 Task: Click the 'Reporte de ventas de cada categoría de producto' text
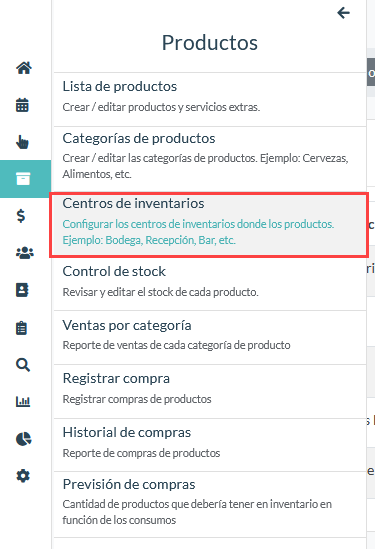pyautogui.click(x=176, y=345)
